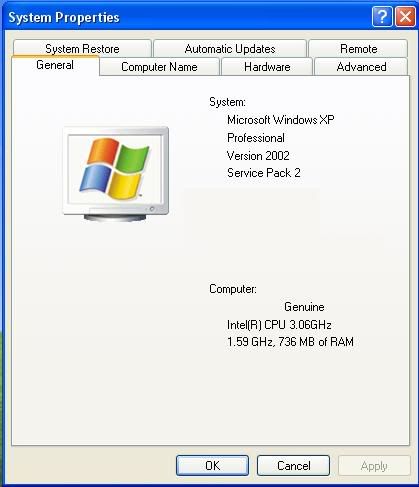Click the Intel(R) CPU 3.06GHz text
Screen dimensions: 419x487
click(279, 324)
